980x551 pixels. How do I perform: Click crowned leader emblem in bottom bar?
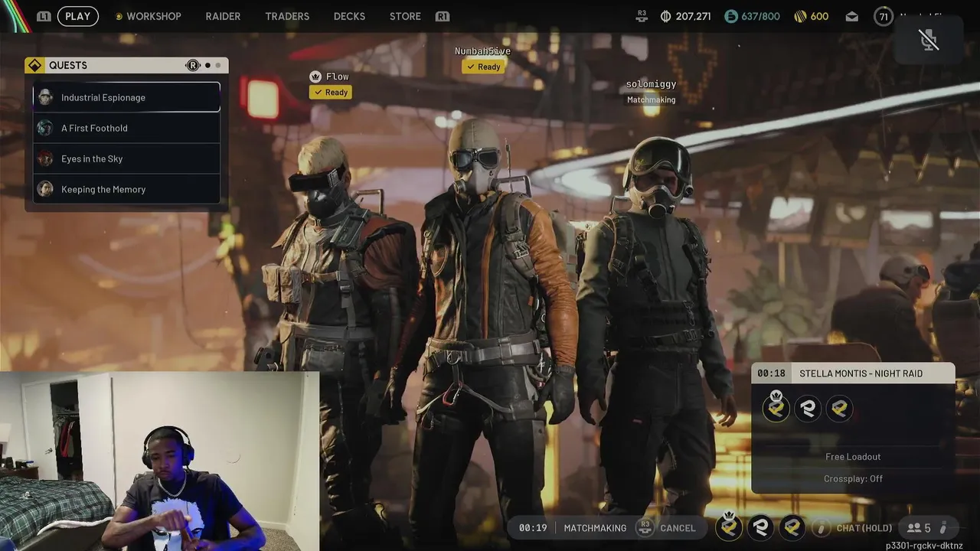pyautogui.click(x=729, y=526)
